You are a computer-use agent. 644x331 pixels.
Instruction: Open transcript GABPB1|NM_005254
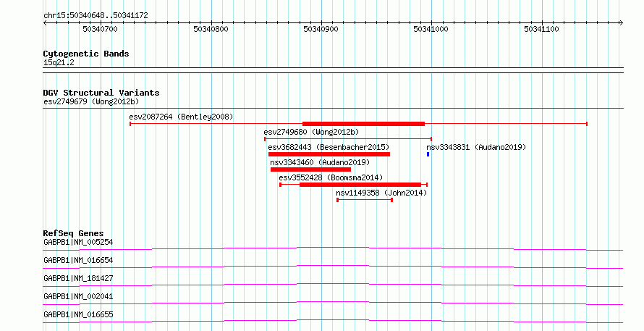pyautogui.click(x=78, y=242)
